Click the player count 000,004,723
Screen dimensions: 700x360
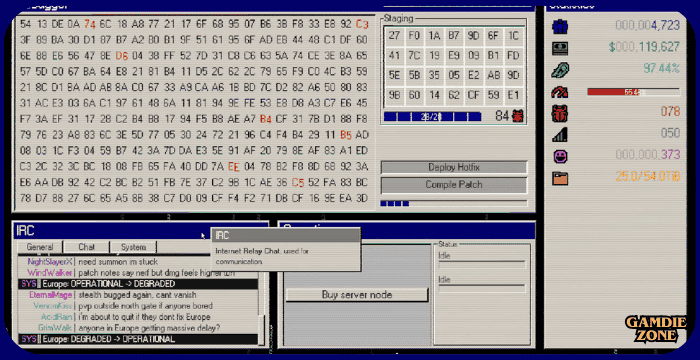pos(647,25)
